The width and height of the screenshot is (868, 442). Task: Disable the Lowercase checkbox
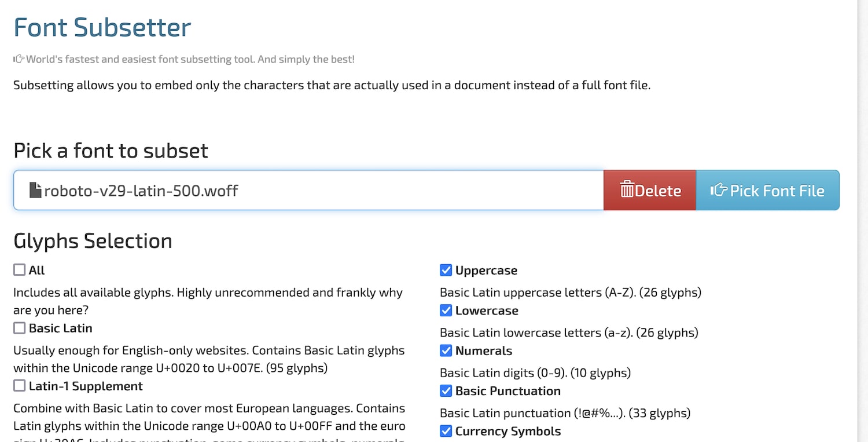click(446, 311)
